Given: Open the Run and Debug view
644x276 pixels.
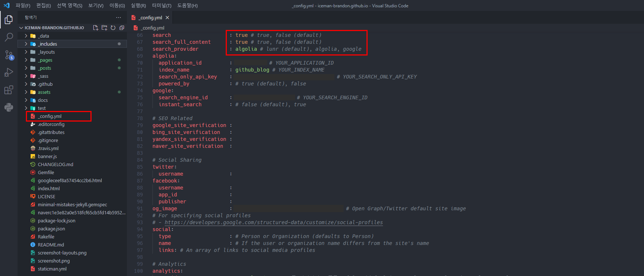Looking at the screenshot, I should [9, 72].
